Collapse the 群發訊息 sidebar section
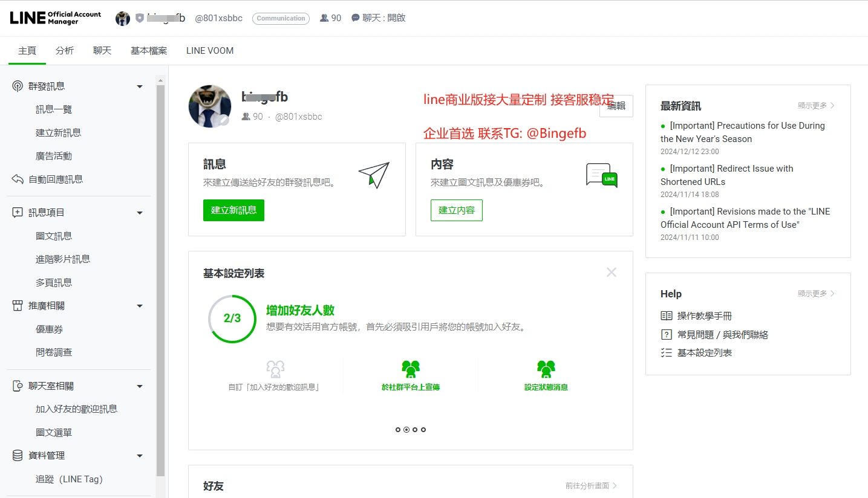868x498 pixels. point(140,86)
